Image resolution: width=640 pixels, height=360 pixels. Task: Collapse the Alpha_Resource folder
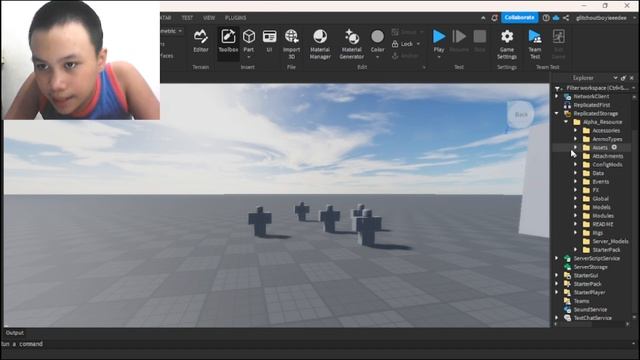pyautogui.click(x=567, y=122)
